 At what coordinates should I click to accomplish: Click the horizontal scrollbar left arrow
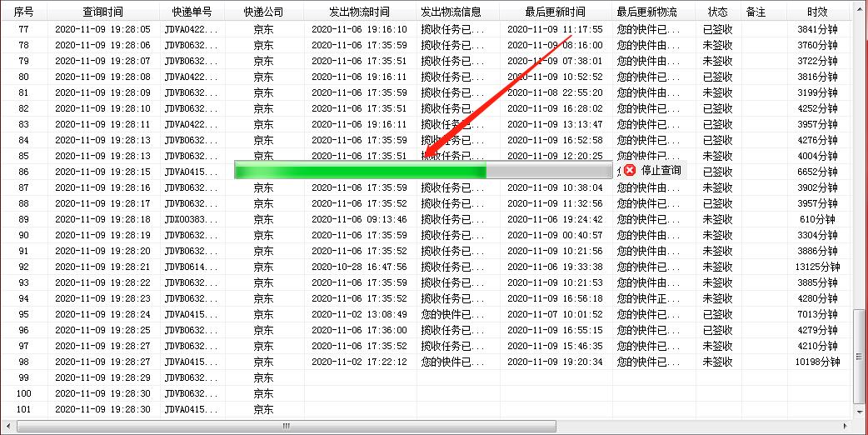tap(7, 426)
